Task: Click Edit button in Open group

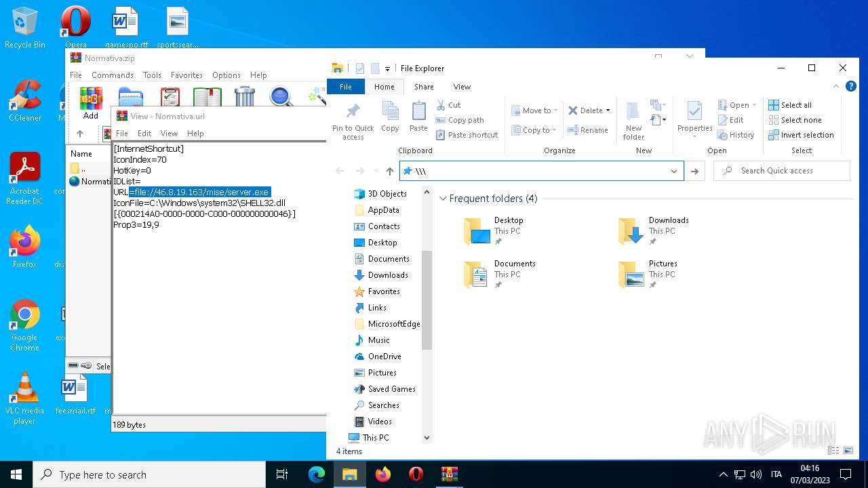Action: 730,120
